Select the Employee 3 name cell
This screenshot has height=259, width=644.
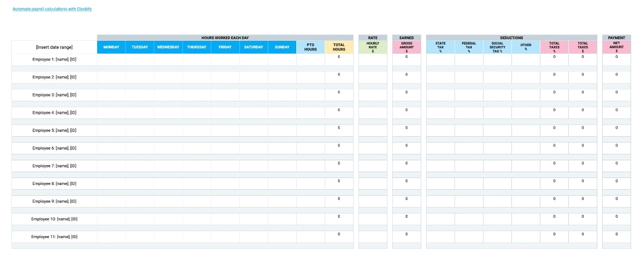point(54,95)
